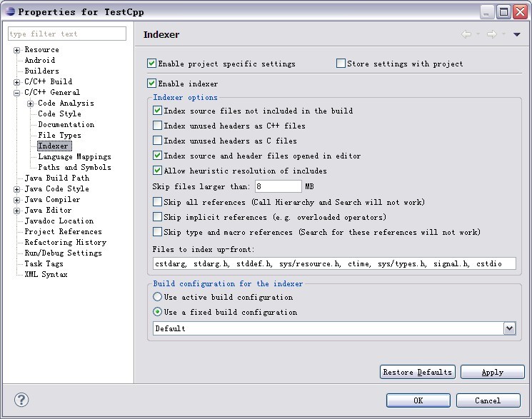This screenshot has height=419, width=532.
Task: Expand the C/C++ Build tree node
Action: click(16, 82)
